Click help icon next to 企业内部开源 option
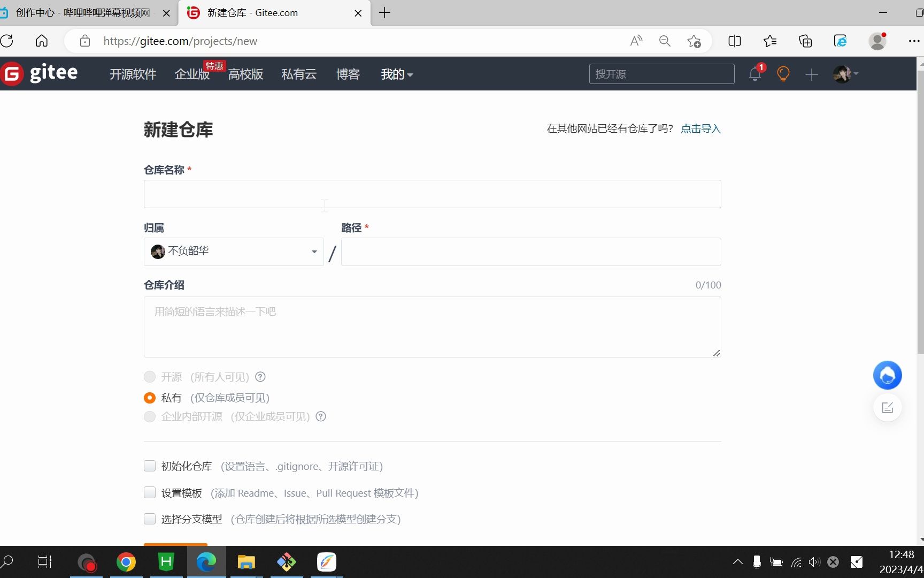Image resolution: width=924 pixels, height=578 pixels. pyautogui.click(x=321, y=416)
